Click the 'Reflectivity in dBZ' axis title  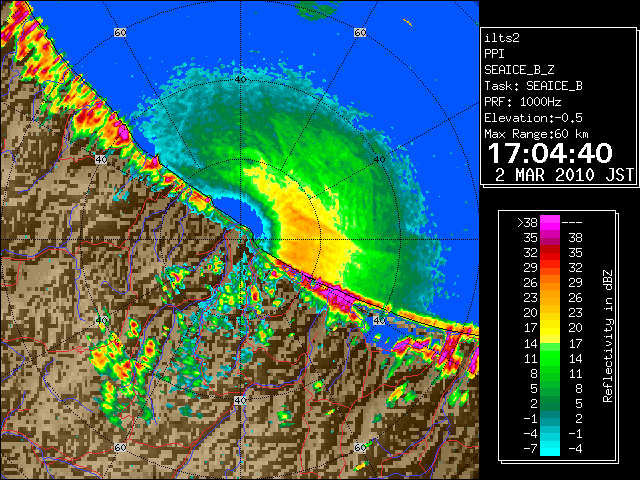click(x=608, y=336)
